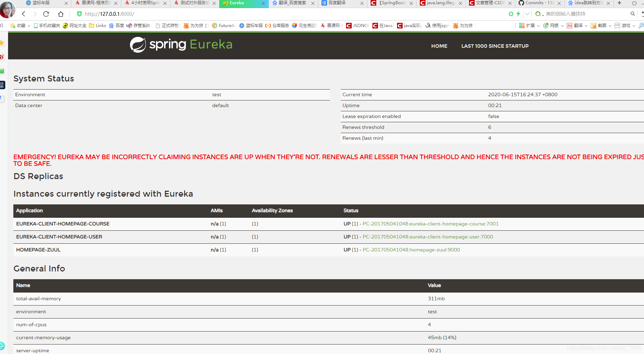Screen dimensions: 644x354
Task: Open the 使用jsp bookmark
Action: 437,26
